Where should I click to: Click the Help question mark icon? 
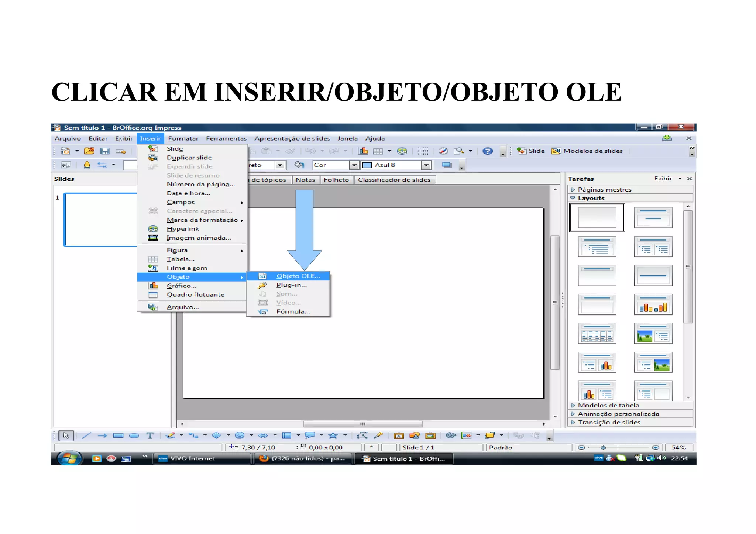(488, 151)
